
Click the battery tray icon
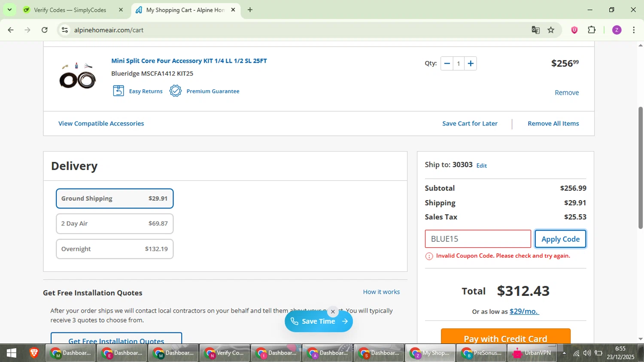pyautogui.click(x=598, y=353)
